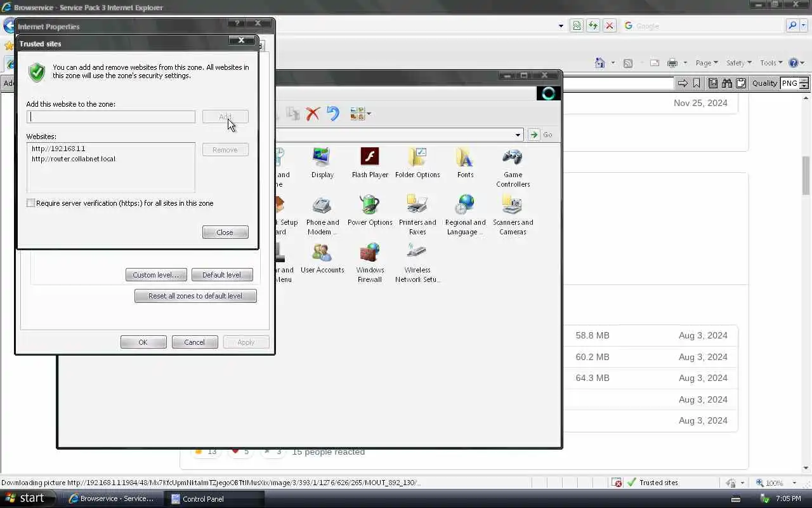Open Folder Options in Control Panel
This screenshot has width=812, height=508.
[417, 163]
